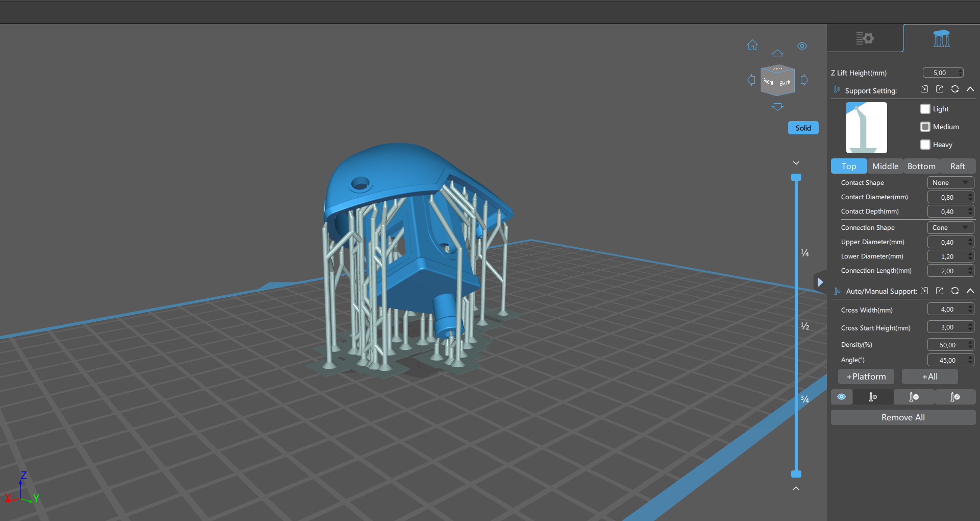Click the +All button

[930, 376]
